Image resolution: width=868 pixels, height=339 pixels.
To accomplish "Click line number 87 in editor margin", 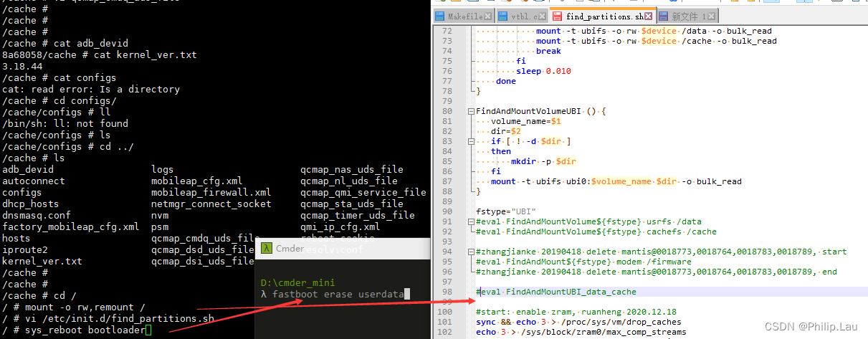I will click(447, 181).
